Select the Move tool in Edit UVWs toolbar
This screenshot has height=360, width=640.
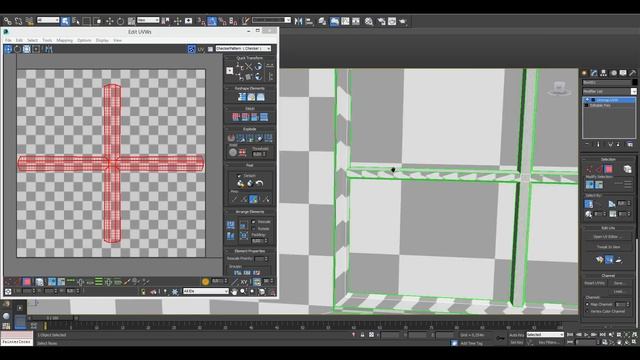tap(8, 49)
